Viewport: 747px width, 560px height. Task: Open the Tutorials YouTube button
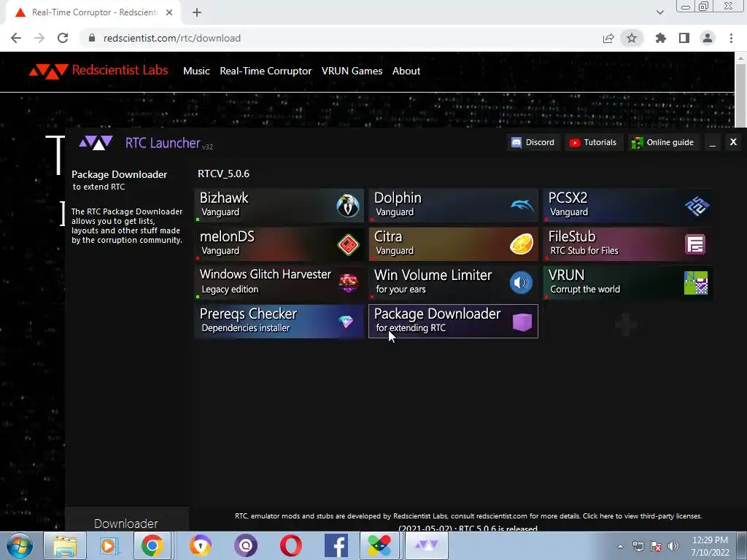(594, 142)
